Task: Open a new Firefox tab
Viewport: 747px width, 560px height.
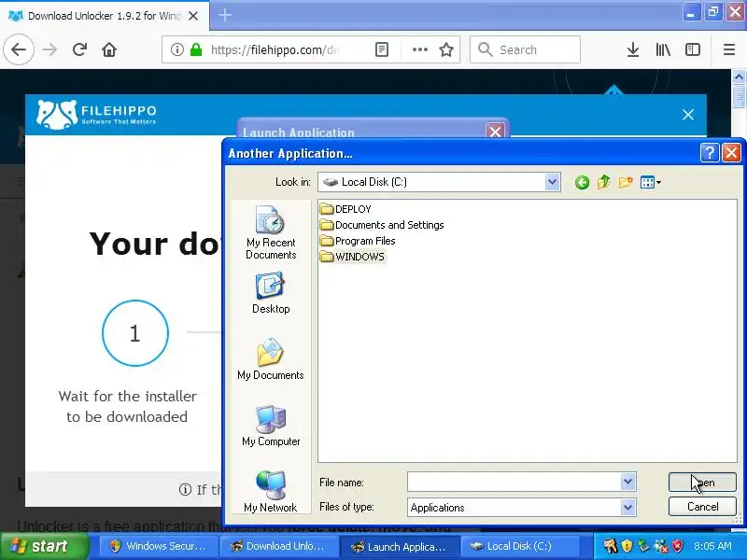Action: point(225,15)
